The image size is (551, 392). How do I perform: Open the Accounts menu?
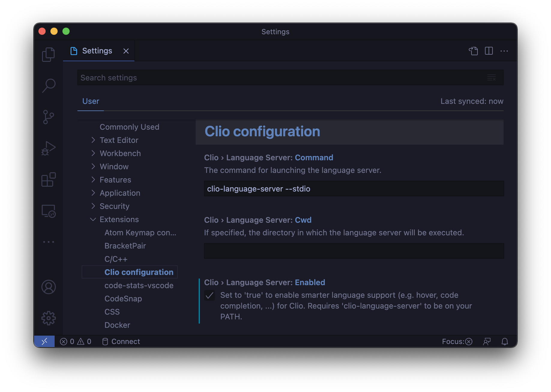pyautogui.click(x=48, y=287)
